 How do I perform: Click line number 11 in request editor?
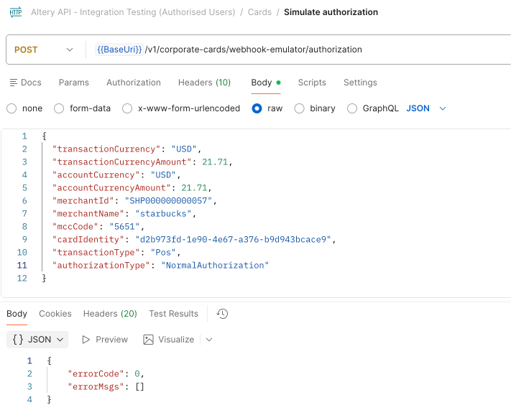[22, 266]
